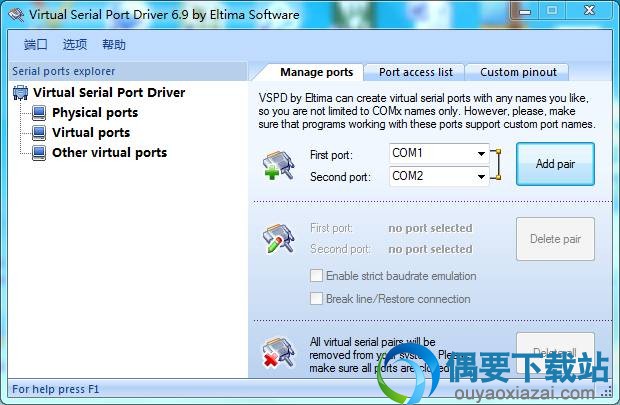Viewport: 620px width, 405px height.
Task: Toggle Break line/Restore connection checkbox
Action: pos(316,299)
